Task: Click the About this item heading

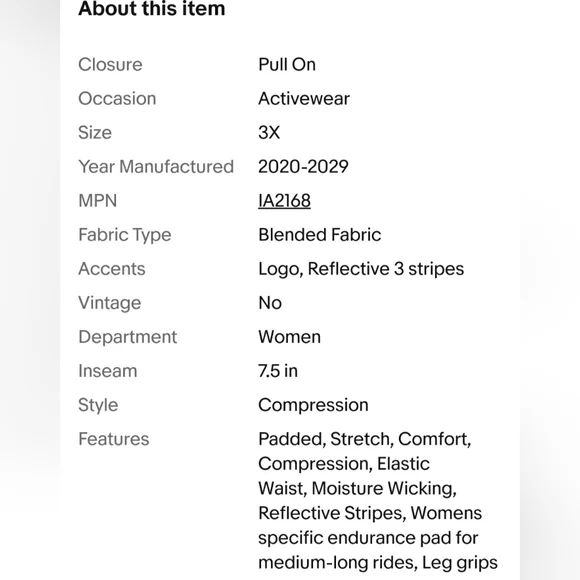Action: (x=152, y=8)
